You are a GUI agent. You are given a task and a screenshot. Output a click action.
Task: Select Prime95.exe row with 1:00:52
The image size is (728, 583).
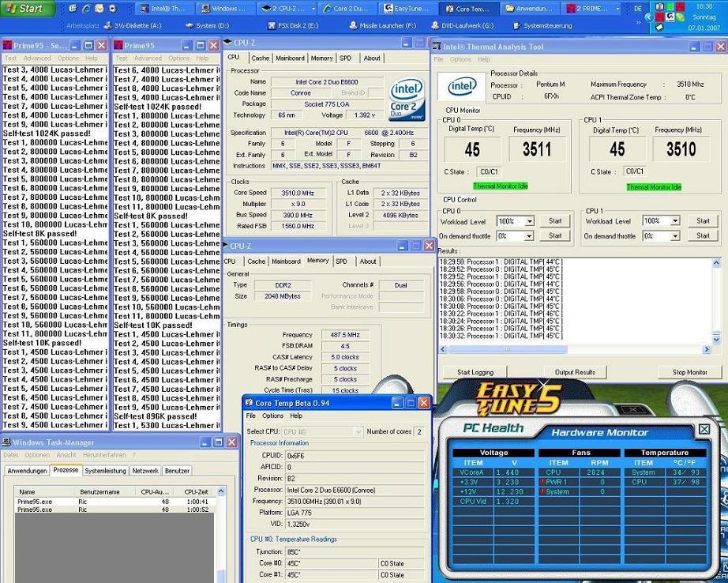click(116, 510)
